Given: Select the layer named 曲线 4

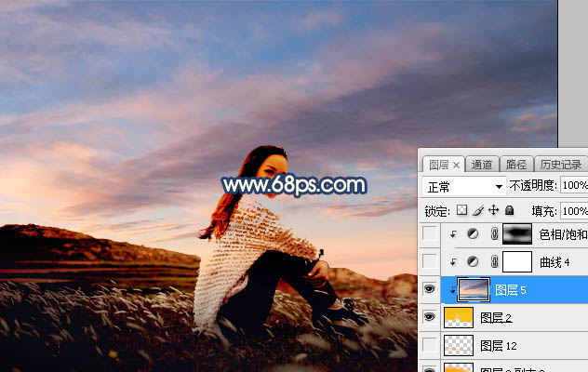Looking at the screenshot, I should [555, 262].
